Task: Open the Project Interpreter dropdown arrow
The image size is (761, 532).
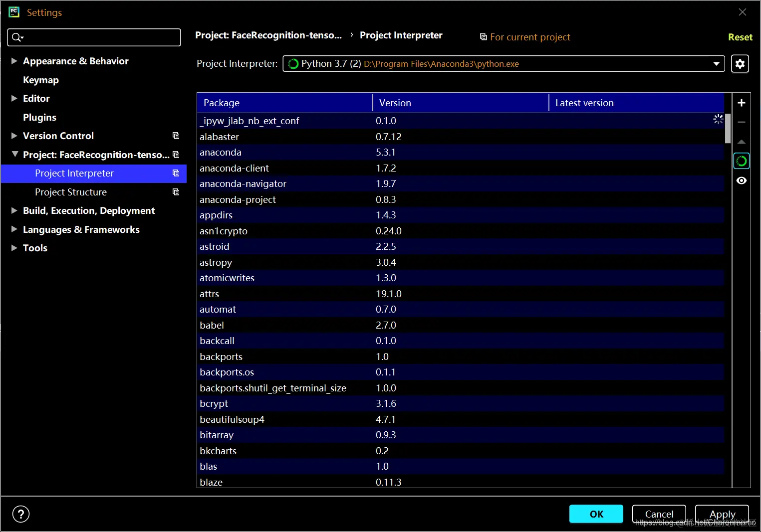Action: pos(716,64)
